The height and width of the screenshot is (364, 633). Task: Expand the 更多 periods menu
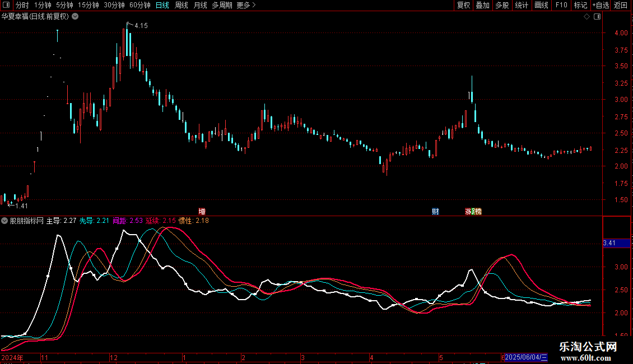tap(246, 5)
